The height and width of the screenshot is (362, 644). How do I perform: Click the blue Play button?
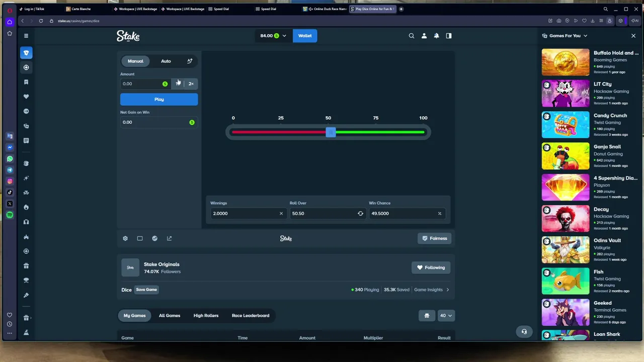tap(159, 100)
